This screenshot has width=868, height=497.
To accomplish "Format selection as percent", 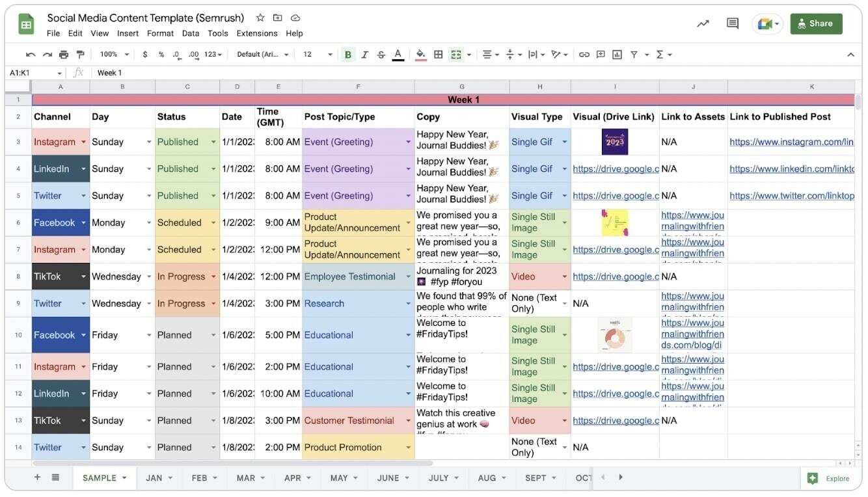I will tap(161, 55).
